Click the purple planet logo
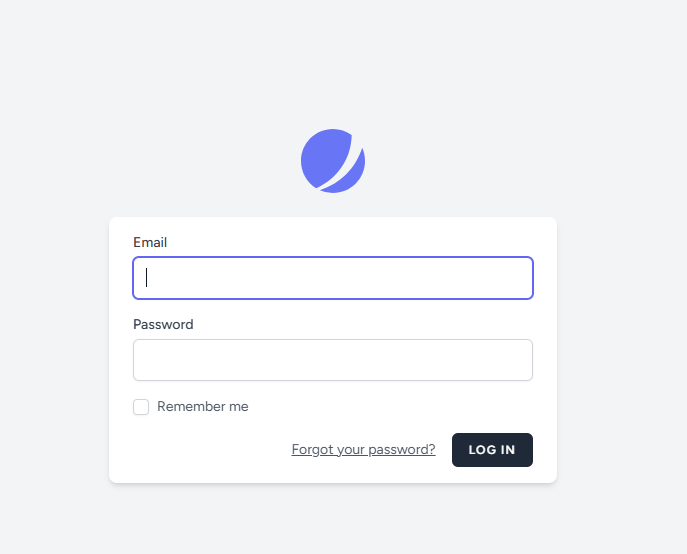687x554 pixels. click(x=333, y=161)
